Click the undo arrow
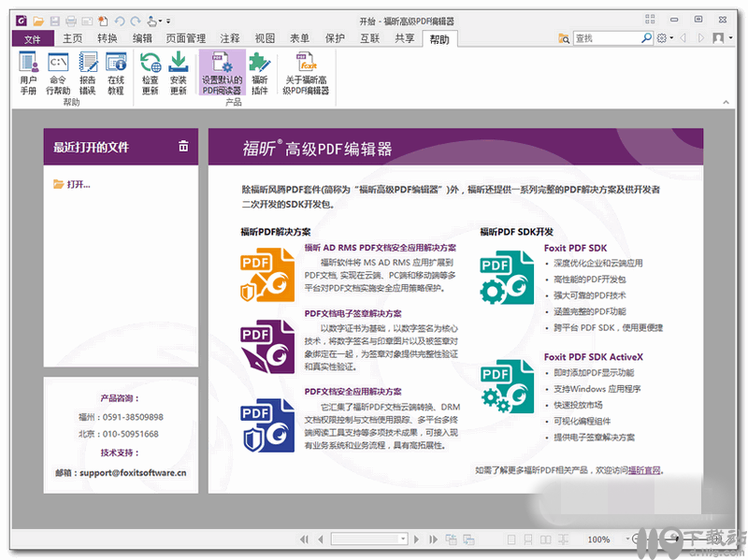This screenshot has width=748, height=560. click(120, 21)
